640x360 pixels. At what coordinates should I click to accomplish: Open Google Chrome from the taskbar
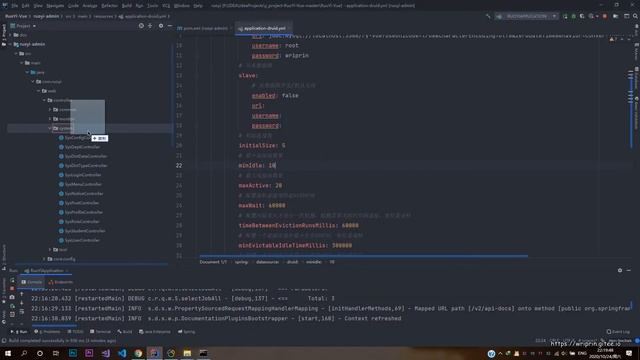coord(138,353)
